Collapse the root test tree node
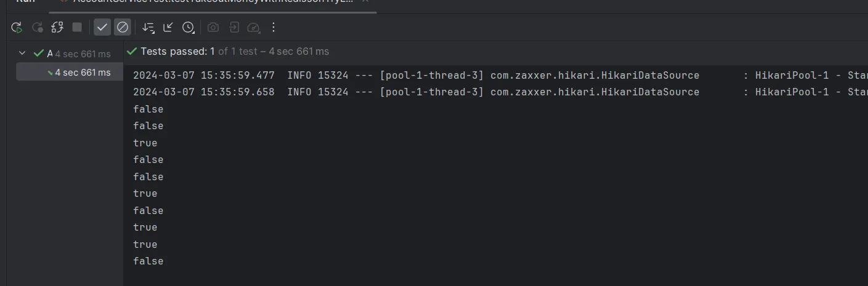This screenshot has width=868, height=286. (x=23, y=54)
